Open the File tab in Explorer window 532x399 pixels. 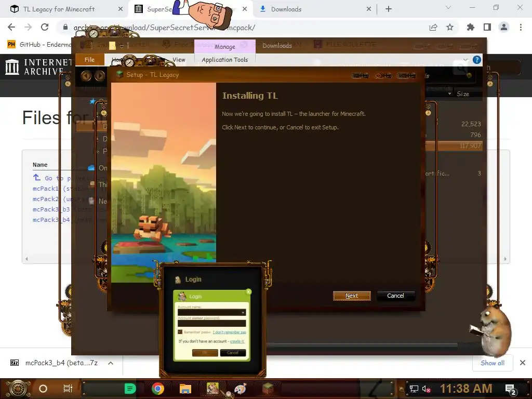point(89,60)
